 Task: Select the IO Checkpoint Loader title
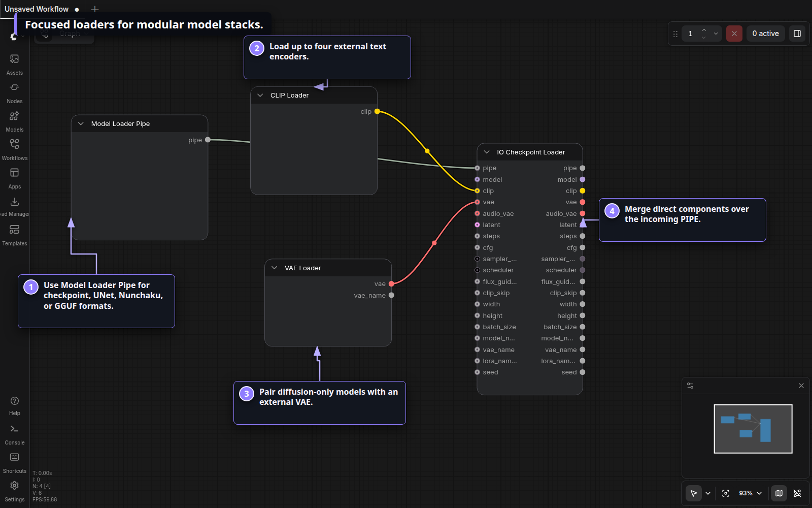(x=531, y=152)
